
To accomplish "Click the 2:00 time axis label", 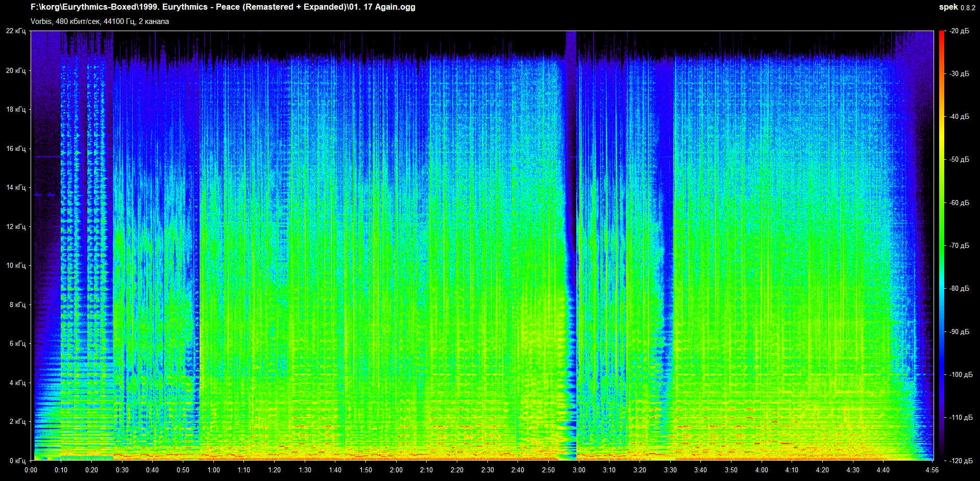I will pos(396,470).
